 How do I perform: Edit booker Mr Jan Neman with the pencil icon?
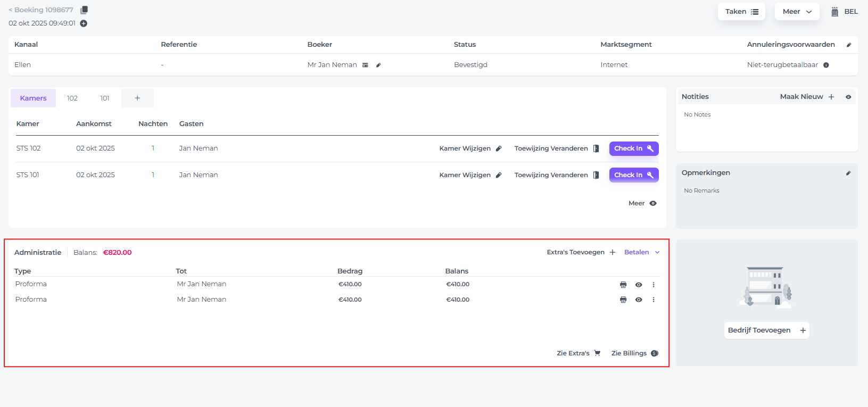(x=378, y=65)
